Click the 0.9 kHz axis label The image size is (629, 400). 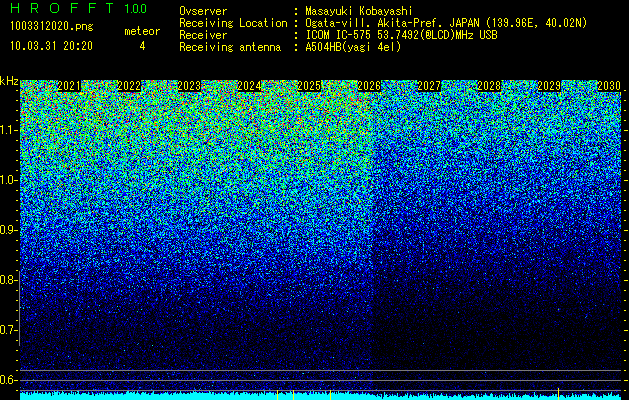(7, 230)
